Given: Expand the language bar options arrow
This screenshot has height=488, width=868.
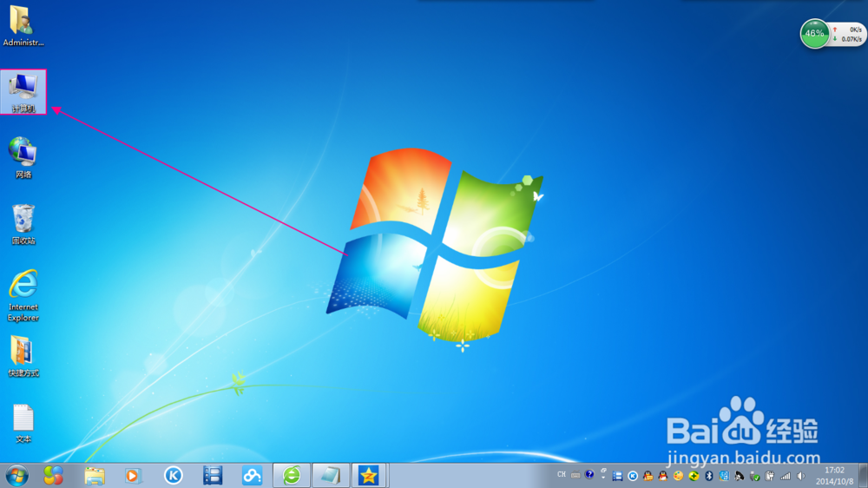Looking at the screenshot, I should coord(603,478).
